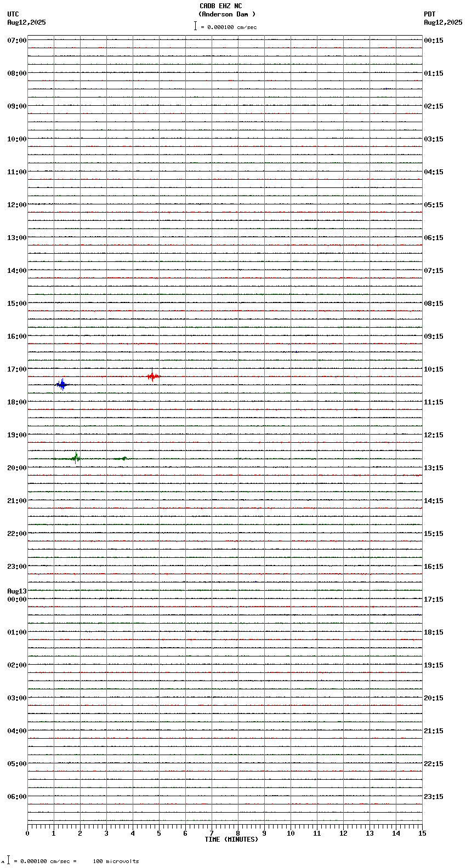Click the scale text '= 0.000100 cm/sec' at top

click(x=229, y=27)
